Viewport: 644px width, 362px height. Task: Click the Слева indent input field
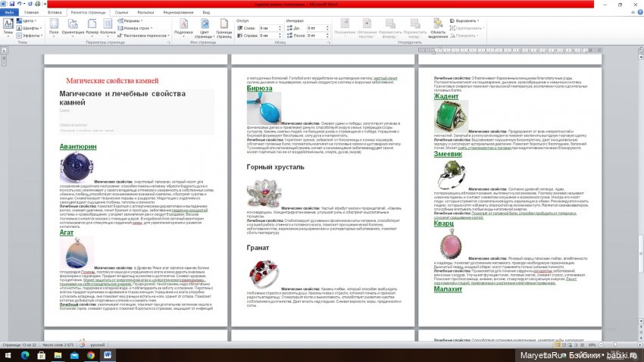(268, 27)
